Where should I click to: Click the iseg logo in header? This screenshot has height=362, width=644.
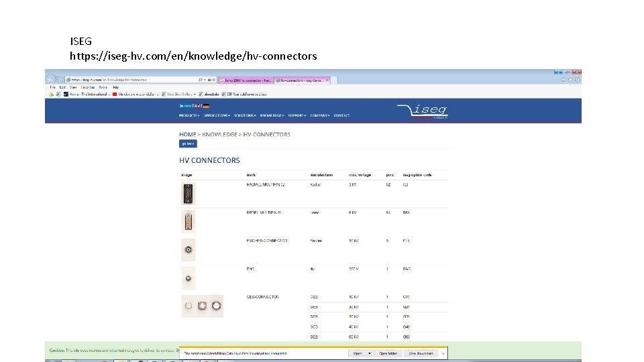click(423, 111)
